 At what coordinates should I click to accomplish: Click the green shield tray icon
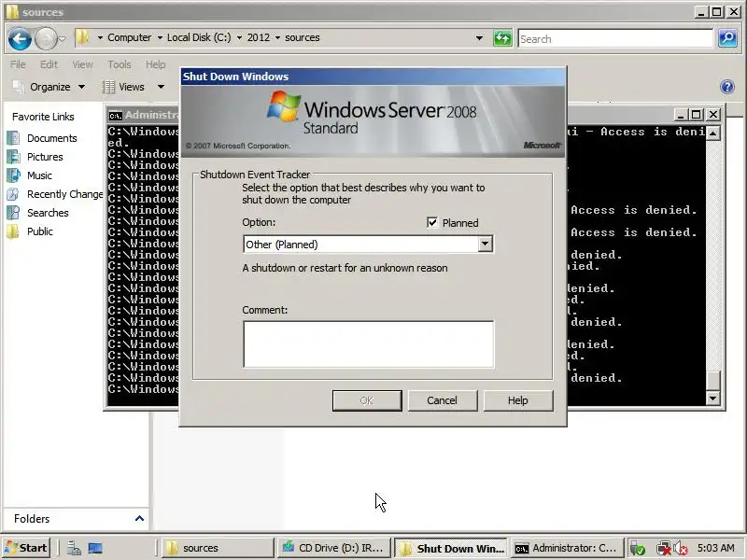pos(637,549)
